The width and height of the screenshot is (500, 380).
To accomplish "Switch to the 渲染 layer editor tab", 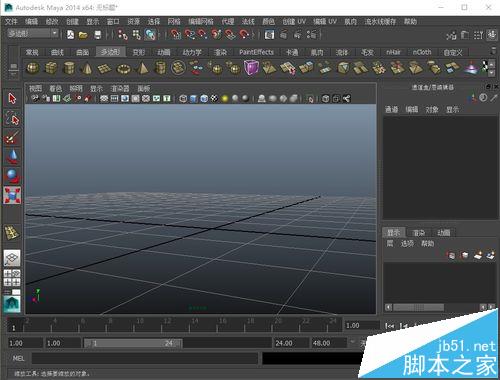I will click(x=419, y=233).
